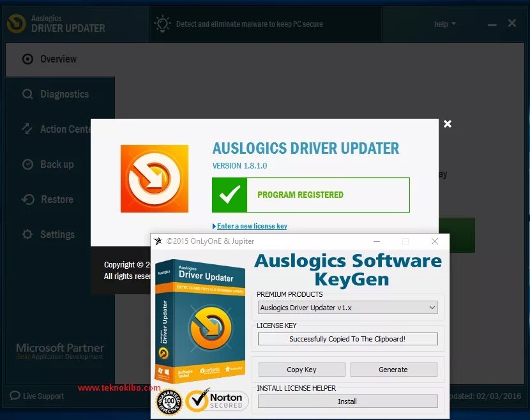The image size is (530, 420).
Task: Click the malware tip banner text
Action: 250,24
